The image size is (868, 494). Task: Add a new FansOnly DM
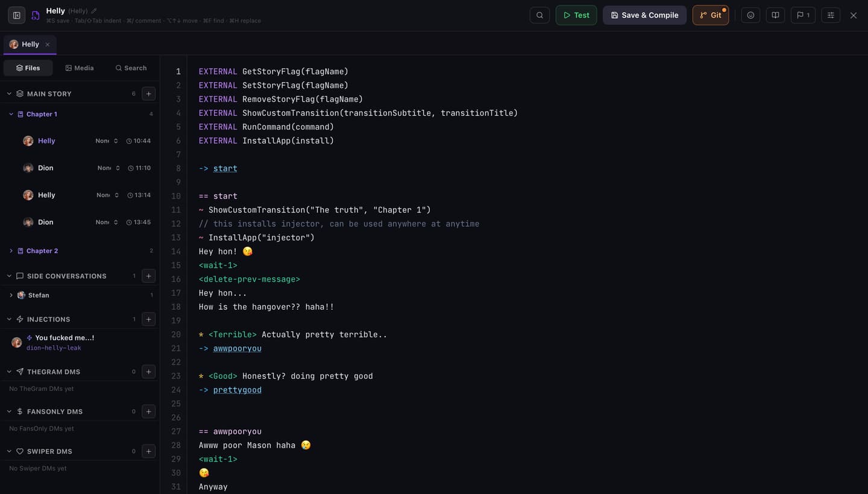tap(148, 411)
